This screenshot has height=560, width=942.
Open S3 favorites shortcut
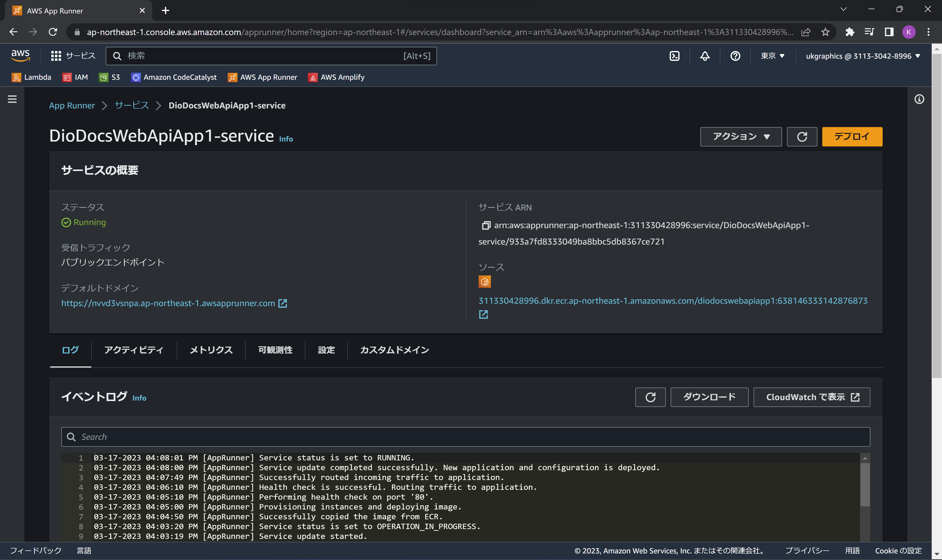coord(109,77)
